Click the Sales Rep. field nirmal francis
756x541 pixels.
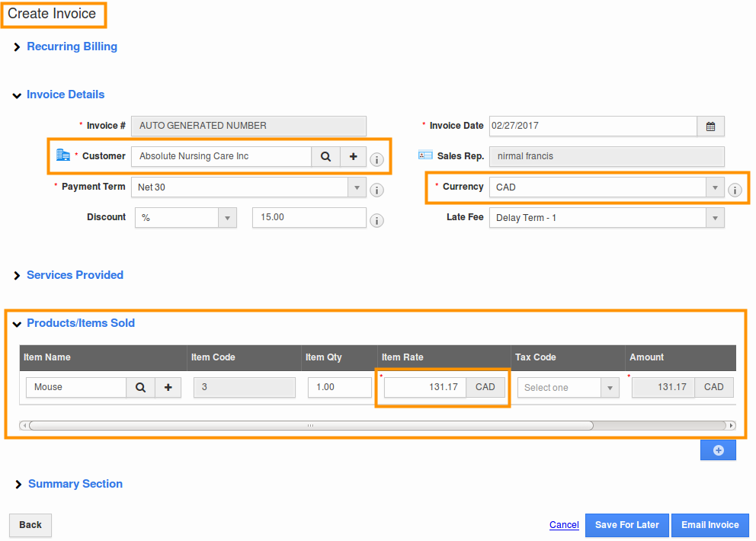pyautogui.click(x=607, y=157)
